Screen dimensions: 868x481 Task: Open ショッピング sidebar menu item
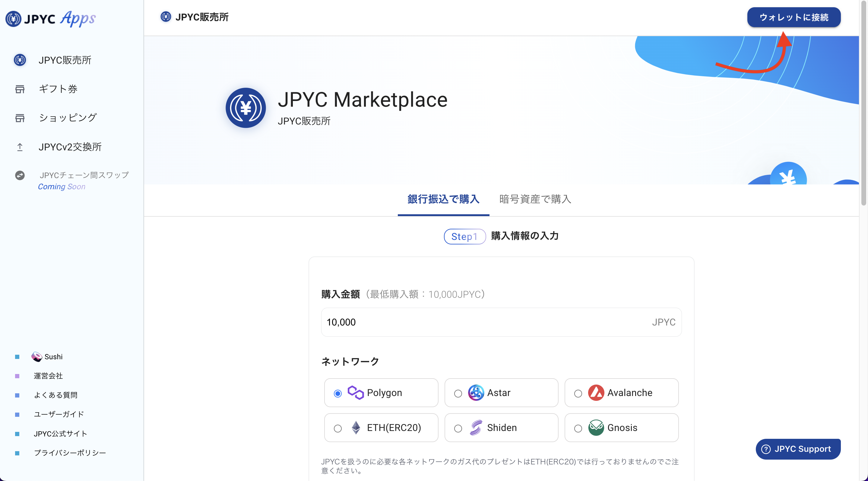pyautogui.click(x=68, y=118)
